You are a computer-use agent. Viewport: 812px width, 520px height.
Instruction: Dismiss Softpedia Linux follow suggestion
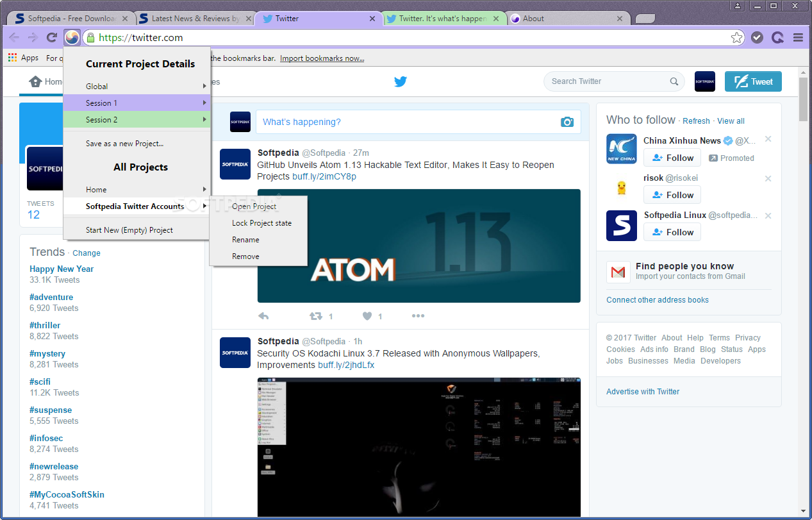(768, 216)
